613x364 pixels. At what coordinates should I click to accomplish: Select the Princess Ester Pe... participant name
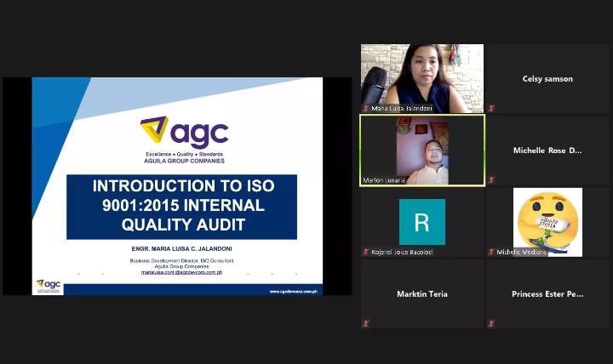tap(547, 294)
